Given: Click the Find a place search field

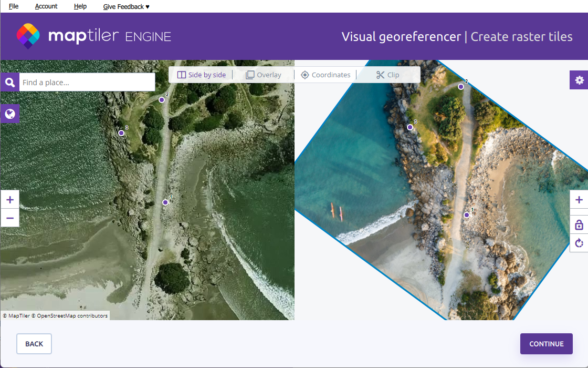Looking at the screenshot, I should pyautogui.click(x=87, y=82).
